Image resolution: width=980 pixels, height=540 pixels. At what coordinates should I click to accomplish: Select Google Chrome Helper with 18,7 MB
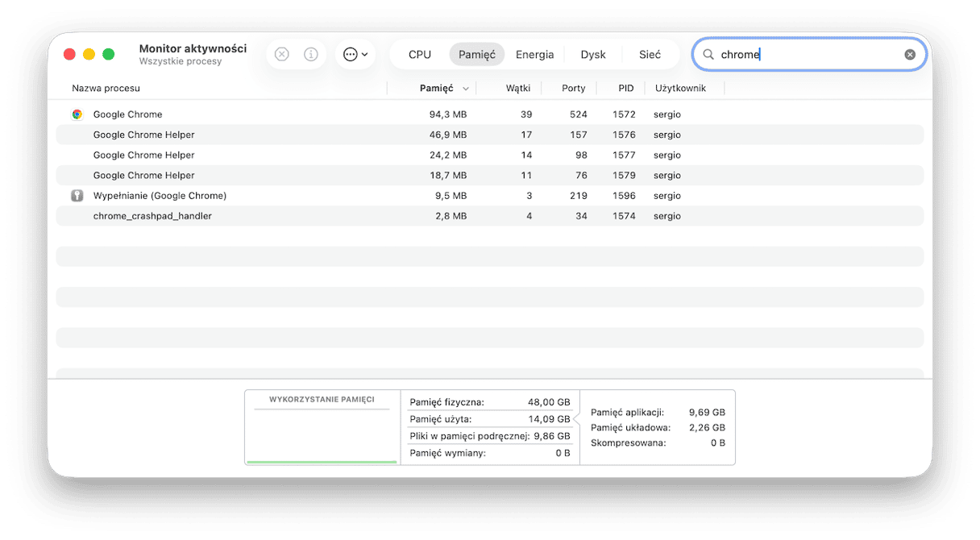(490, 175)
